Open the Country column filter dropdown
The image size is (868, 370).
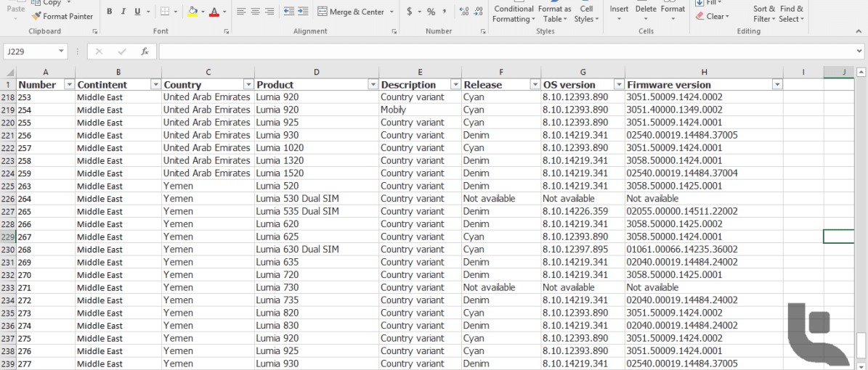[248, 85]
